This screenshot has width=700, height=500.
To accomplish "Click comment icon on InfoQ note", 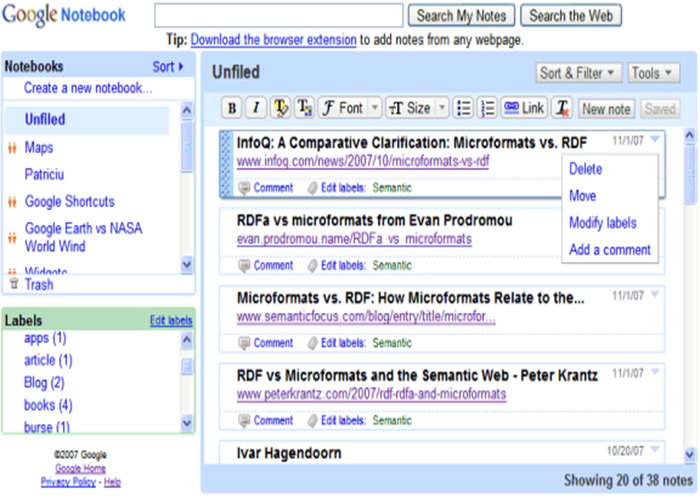I will [244, 188].
